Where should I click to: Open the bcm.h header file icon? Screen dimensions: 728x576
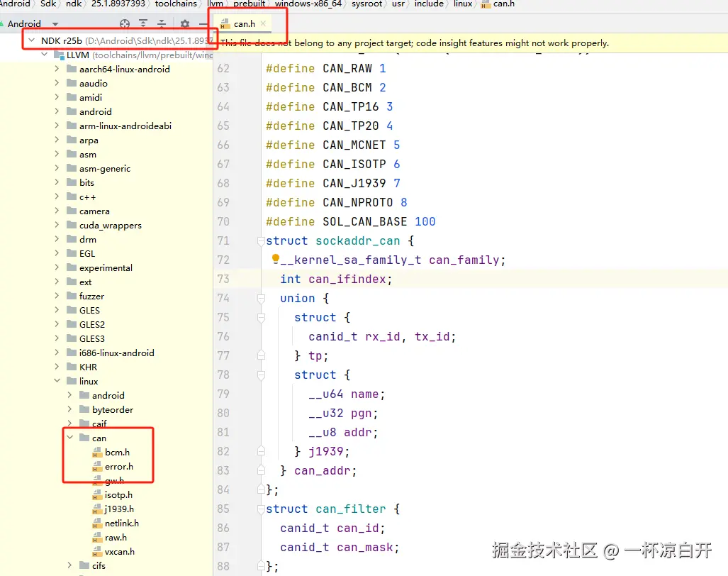tap(97, 452)
